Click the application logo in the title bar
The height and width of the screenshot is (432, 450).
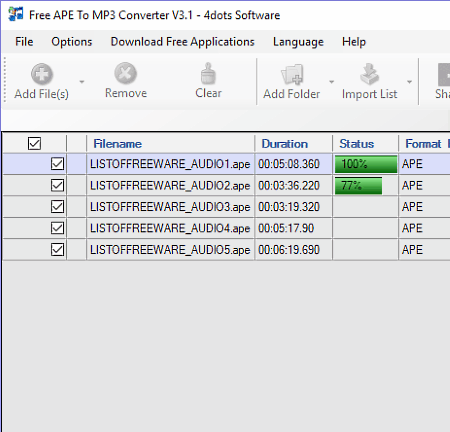click(x=16, y=14)
